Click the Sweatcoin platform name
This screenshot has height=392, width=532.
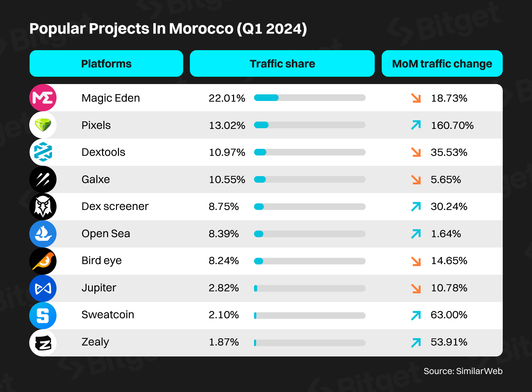tap(108, 315)
